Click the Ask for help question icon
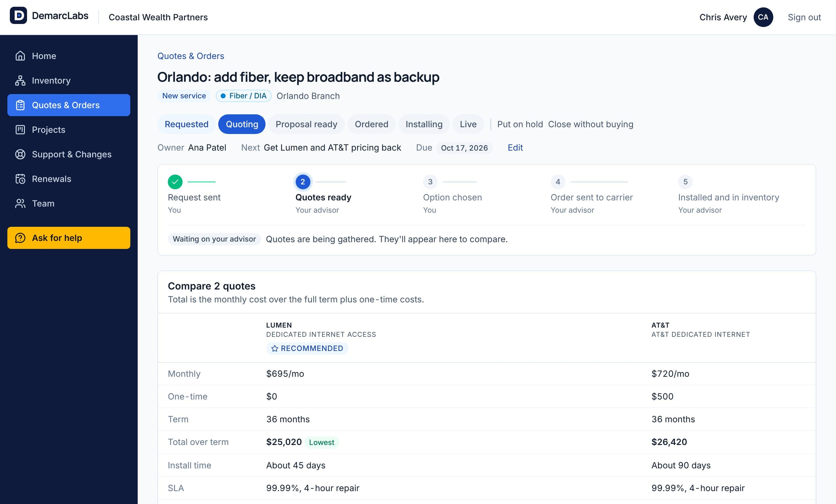The image size is (836, 504). tap(20, 238)
